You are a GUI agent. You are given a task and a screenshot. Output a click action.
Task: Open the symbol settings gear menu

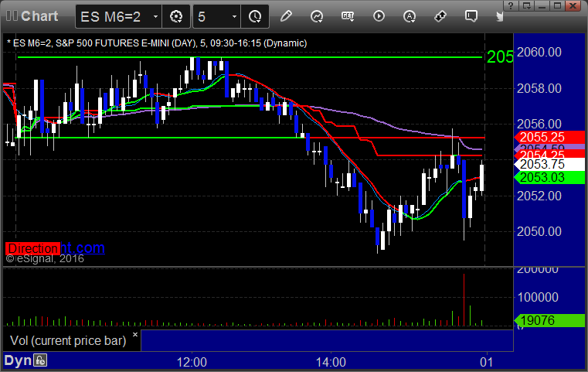click(x=176, y=16)
